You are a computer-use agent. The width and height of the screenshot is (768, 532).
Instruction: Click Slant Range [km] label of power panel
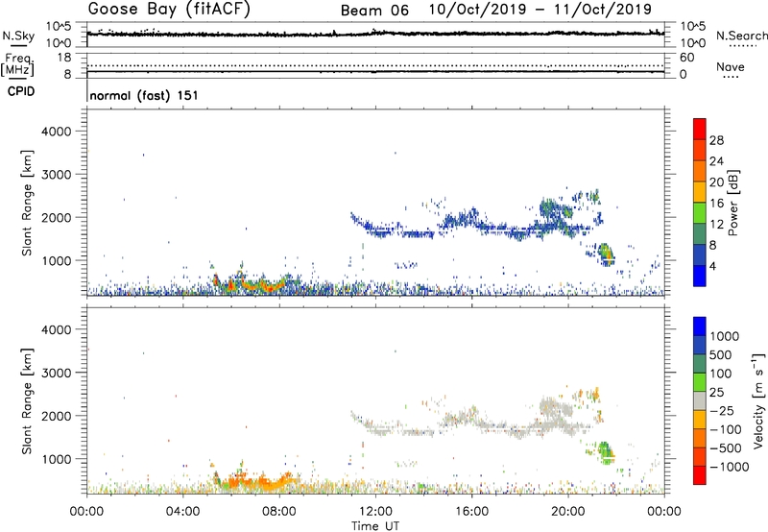pos(27,203)
